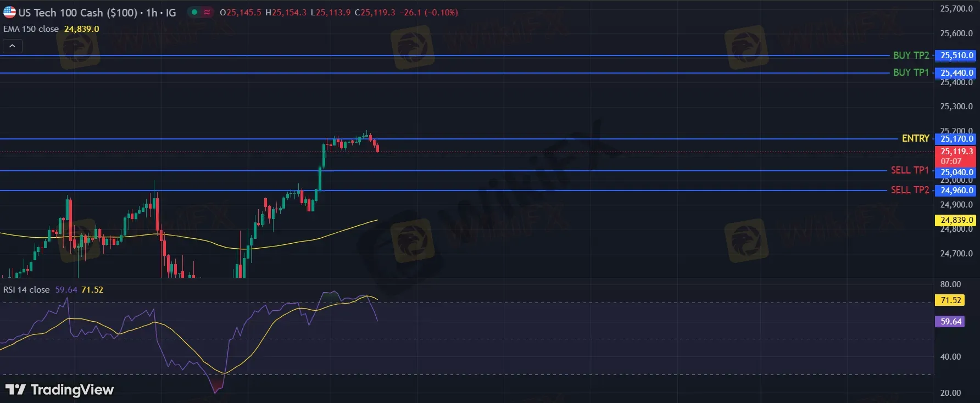Screen dimensions: 980x403
Task: Click the 25,600.0 price scale label
Action: click(956, 33)
